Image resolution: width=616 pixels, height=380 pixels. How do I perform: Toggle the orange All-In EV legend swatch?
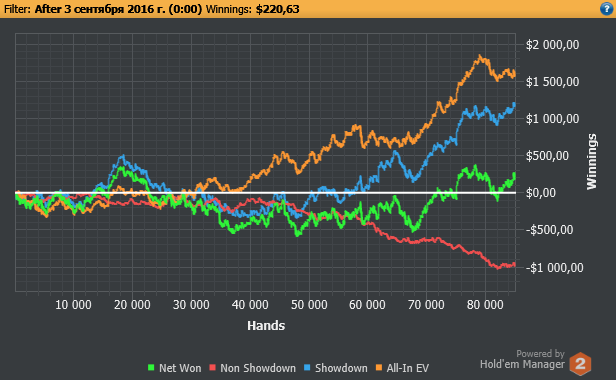[x=379, y=368]
